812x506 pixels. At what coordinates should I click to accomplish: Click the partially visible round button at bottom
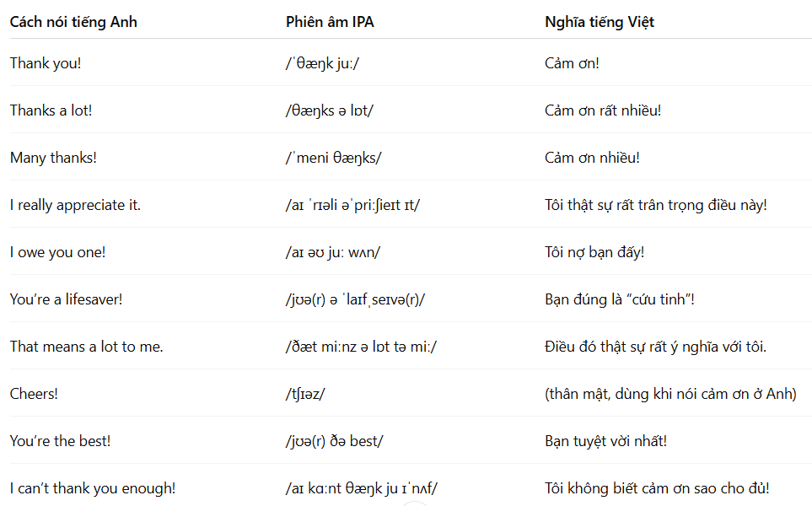[x=414, y=503]
